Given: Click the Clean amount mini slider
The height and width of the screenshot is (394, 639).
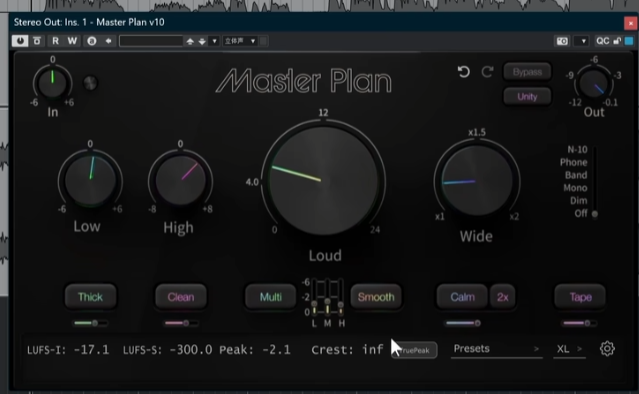Looking at the screenshot, I should pos(181,323).
